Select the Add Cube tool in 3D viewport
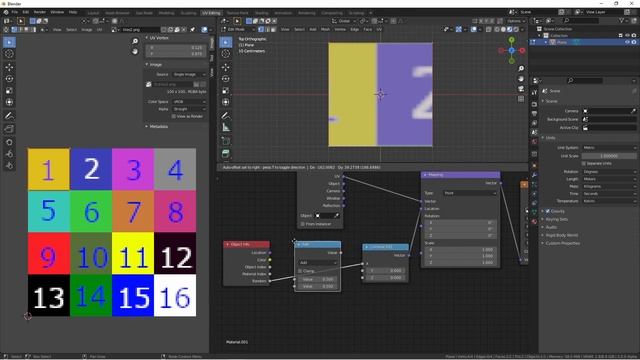640x360 pixels. click(x=226, y=141)
